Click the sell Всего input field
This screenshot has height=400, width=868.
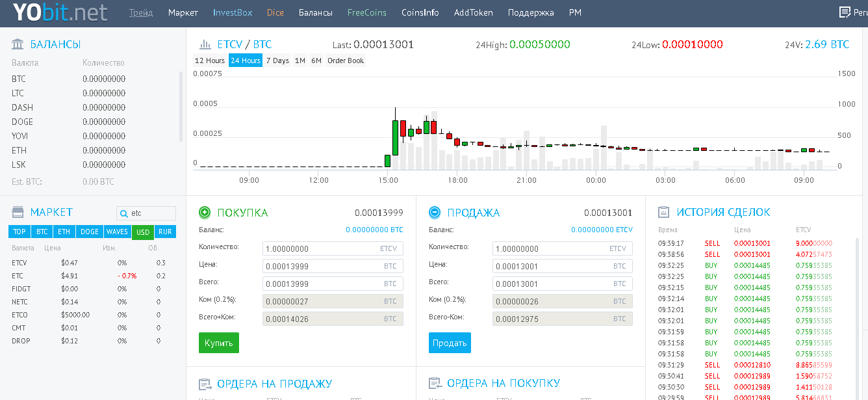(563, 284)
